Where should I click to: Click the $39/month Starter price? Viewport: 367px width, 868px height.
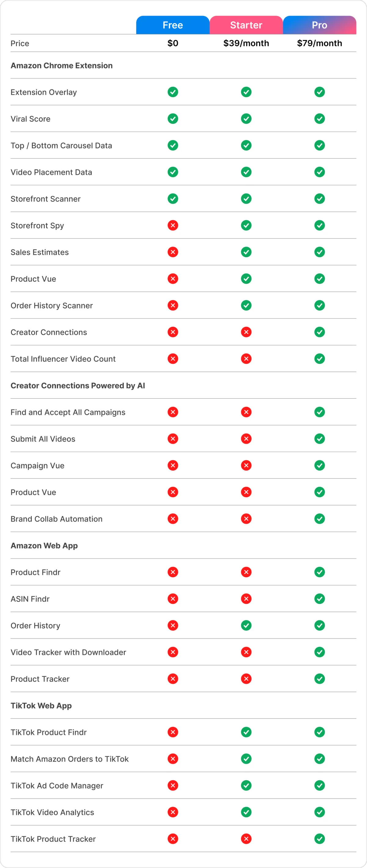click(246, 43)
